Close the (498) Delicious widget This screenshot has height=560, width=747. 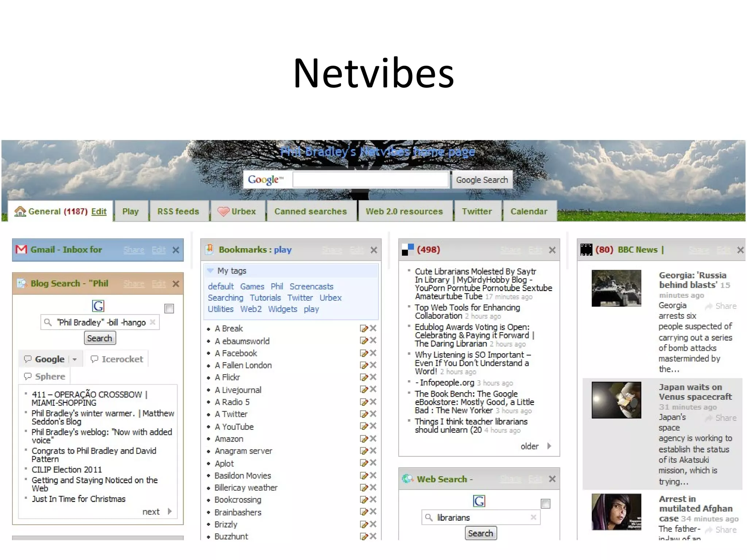(x=552, y=250)
